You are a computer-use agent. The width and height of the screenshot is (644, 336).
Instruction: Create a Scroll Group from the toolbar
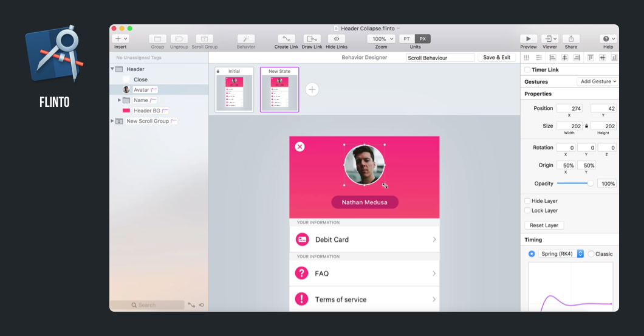(205, 39)
